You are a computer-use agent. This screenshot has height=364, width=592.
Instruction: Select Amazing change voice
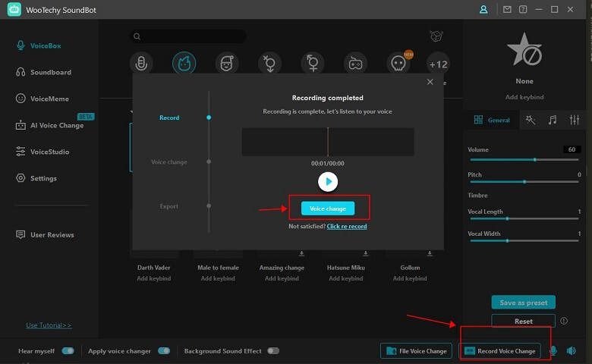[x=282, y=268]
